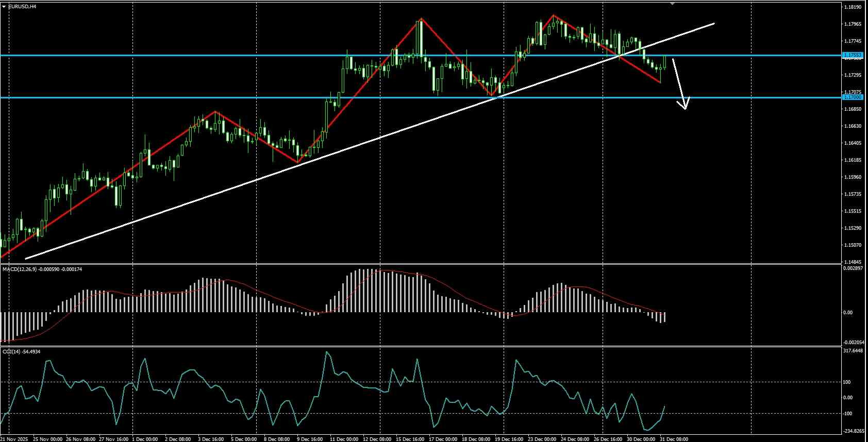Viewport: 868px width, 442px height.
Task: Click the 23 Dec 00:00 time label
Action: pos(542,439)
